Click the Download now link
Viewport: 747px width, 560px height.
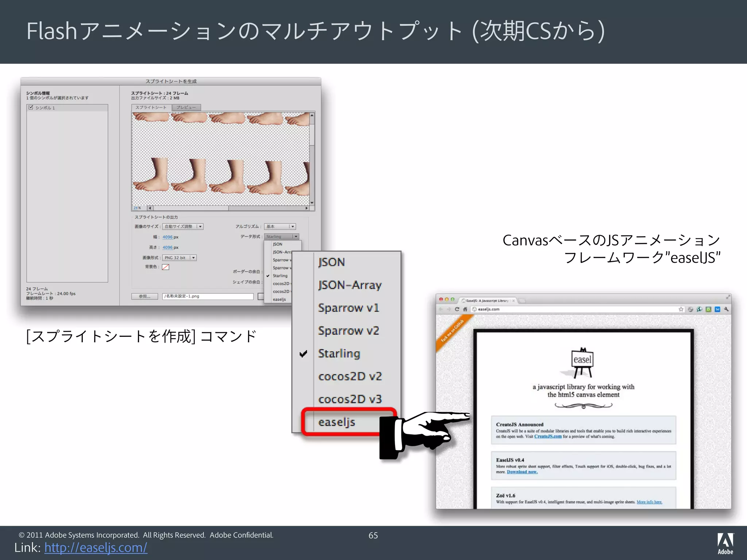pyautogui.click(x=522, y=472)
